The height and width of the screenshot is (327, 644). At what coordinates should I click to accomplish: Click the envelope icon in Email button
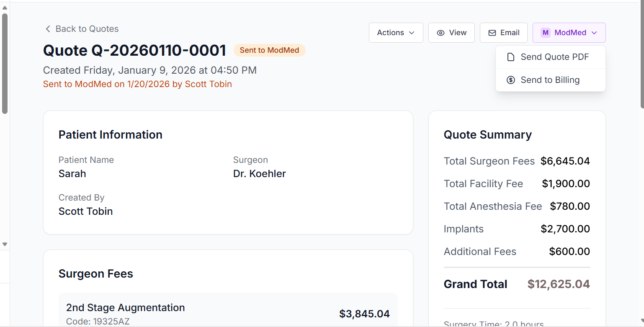(492, 33)
